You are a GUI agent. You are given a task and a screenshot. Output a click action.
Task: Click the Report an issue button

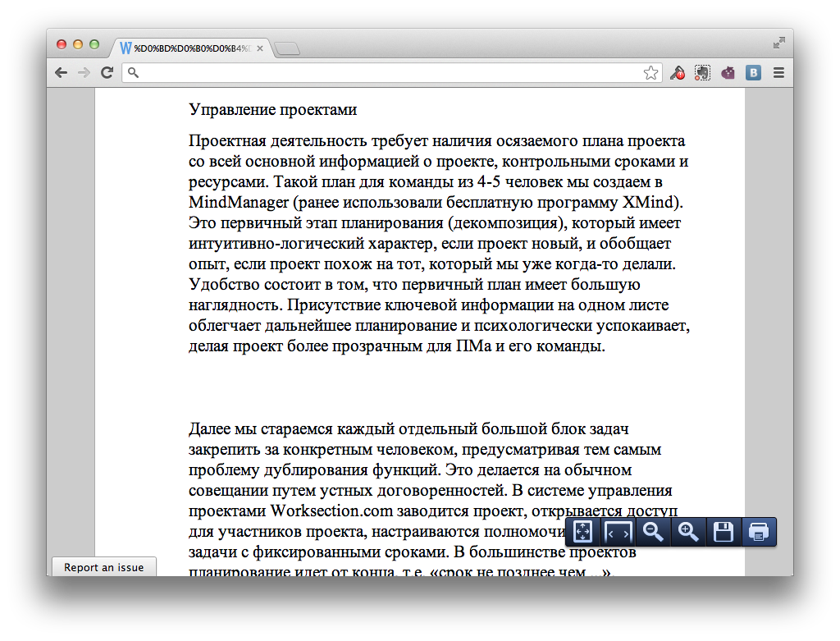point(103,567)
